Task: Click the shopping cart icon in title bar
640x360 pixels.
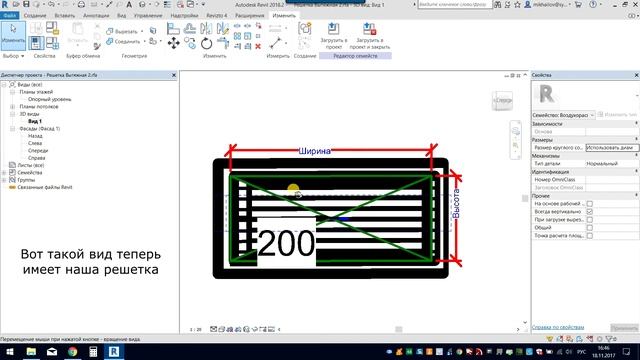Action: coord(578,4)
